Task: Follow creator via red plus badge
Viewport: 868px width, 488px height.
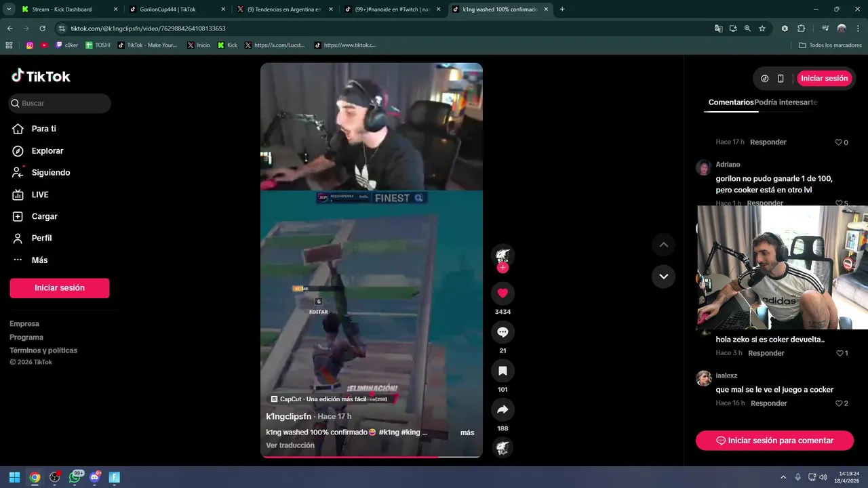Action: (502, 268)
